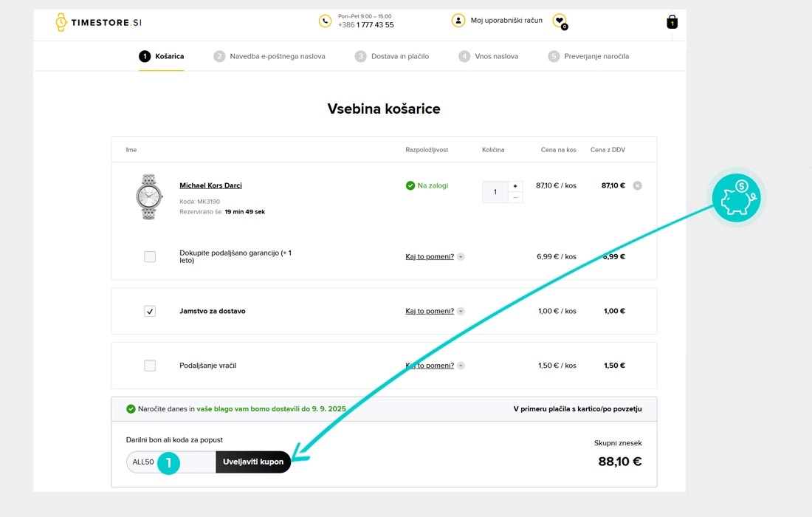Viewport: 812px width, 517px height.
Task: Increase watch quantity with plus button
Action: [515, 186]
